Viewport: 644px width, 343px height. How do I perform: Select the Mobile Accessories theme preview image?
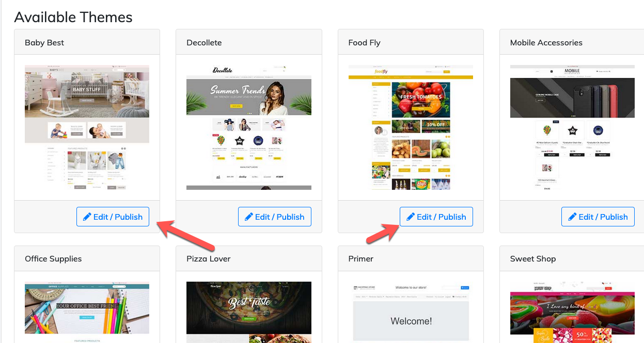pos(572,127)
